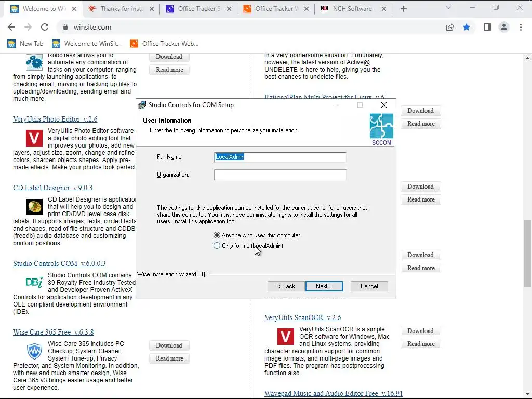Image resolution: width=532 pixels, height=399 pixels.
Task: Open the browser side panel icon
Action: pyautogui.click(x=487, y=27)
